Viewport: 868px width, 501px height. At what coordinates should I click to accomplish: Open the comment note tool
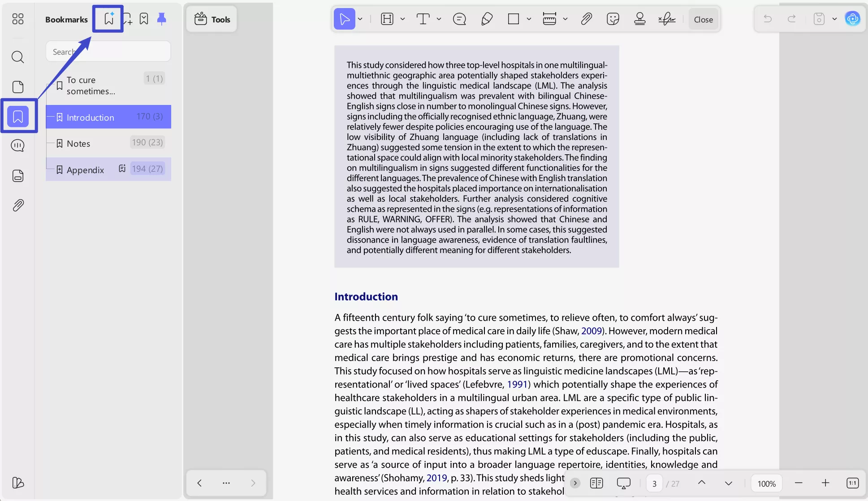pyautogui.click(x=459, y=19)
